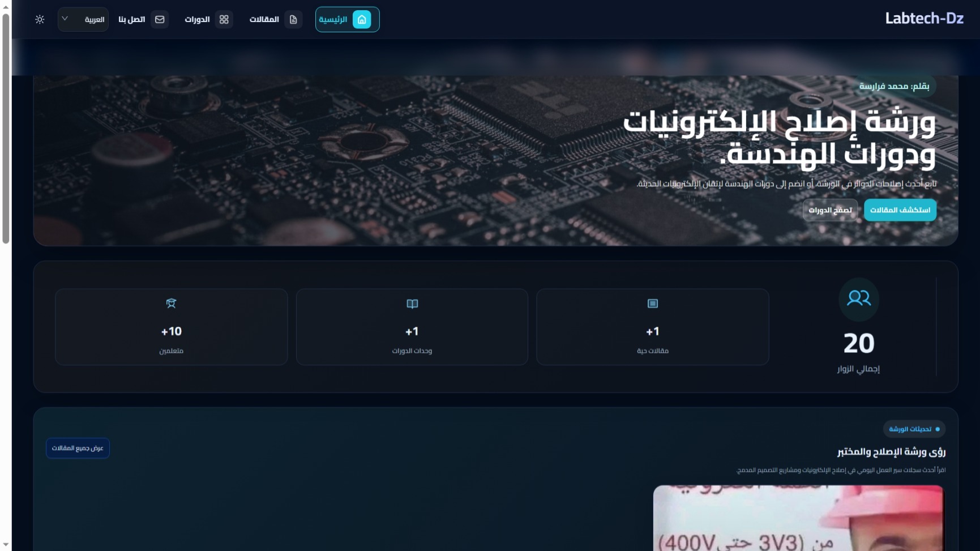Click the courses grid icon

tap(224, 20)
